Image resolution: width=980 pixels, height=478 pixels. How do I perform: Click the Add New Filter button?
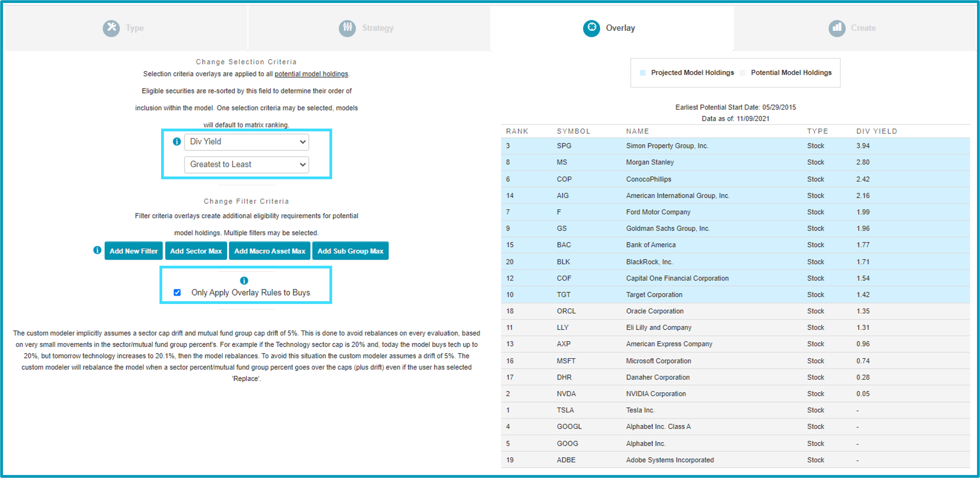pyautogui.click(x=134, y=251)
